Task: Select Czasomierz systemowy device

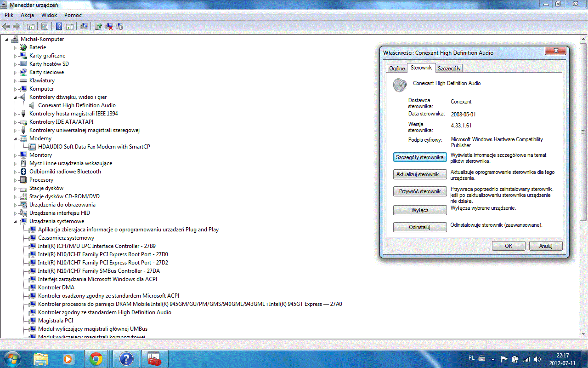Action: pos(66,238)
